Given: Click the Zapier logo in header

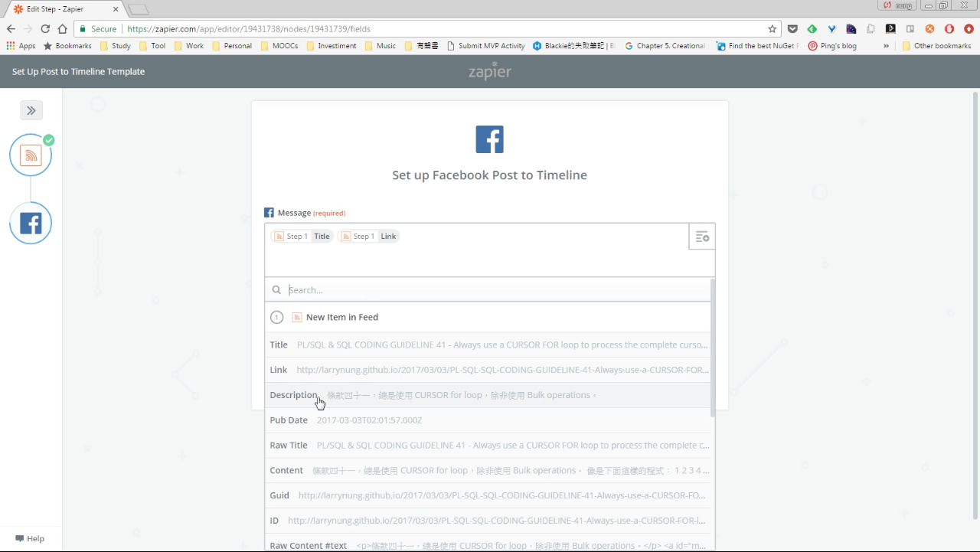Looking at the screenshot, I should [x=490, y=72].
